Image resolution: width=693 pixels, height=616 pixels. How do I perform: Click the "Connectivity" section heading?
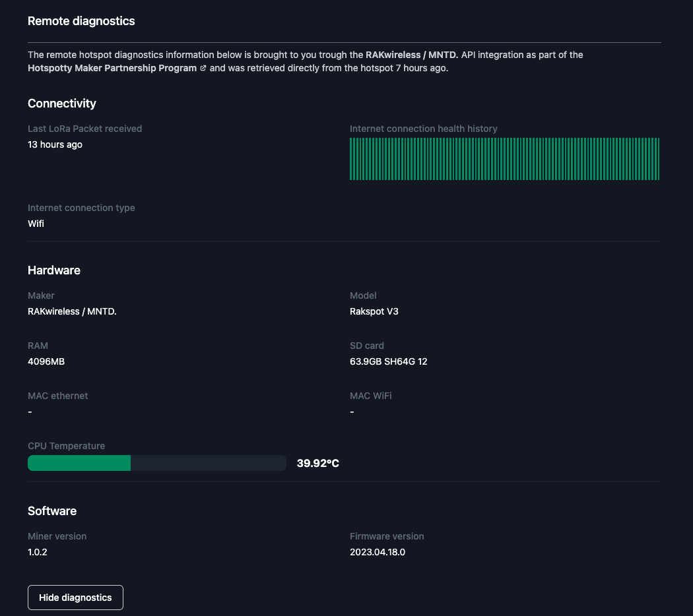62,104
